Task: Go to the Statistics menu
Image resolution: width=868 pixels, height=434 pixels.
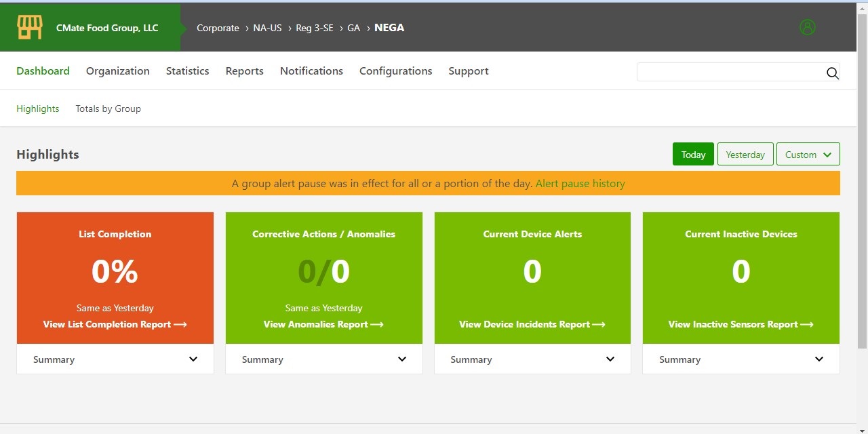Action: coord(187,71)
